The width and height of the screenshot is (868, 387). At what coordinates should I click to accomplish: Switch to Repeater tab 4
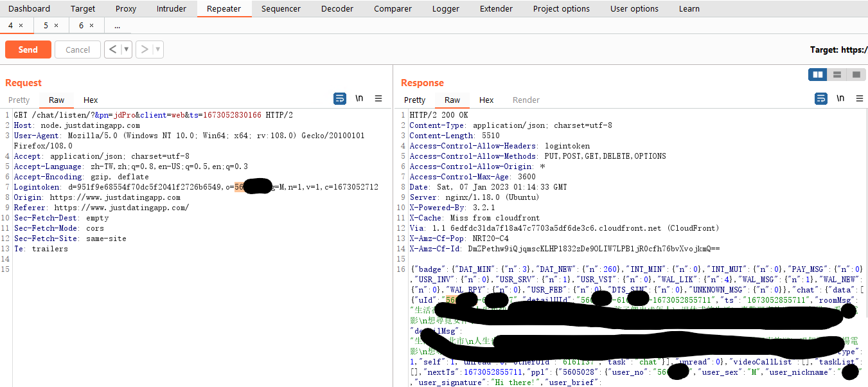pos(11,26)
